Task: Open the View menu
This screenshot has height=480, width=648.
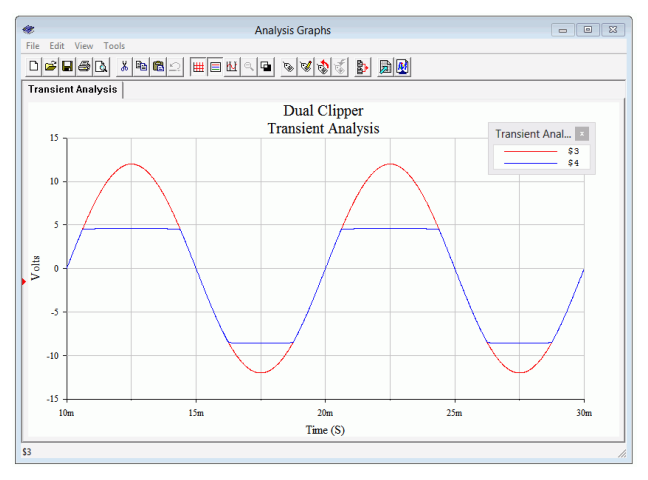Action: coord(83,46)
